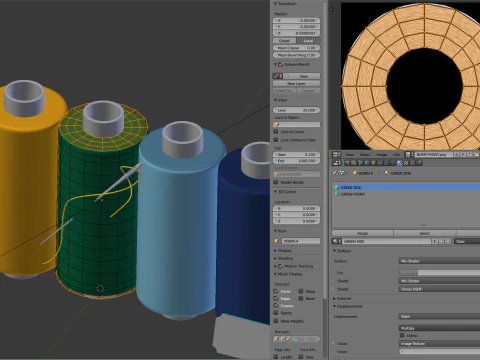This screenshot has height=360, width=480.
Task: Click the add new material plus icon
Action: [x=441, y=241]
